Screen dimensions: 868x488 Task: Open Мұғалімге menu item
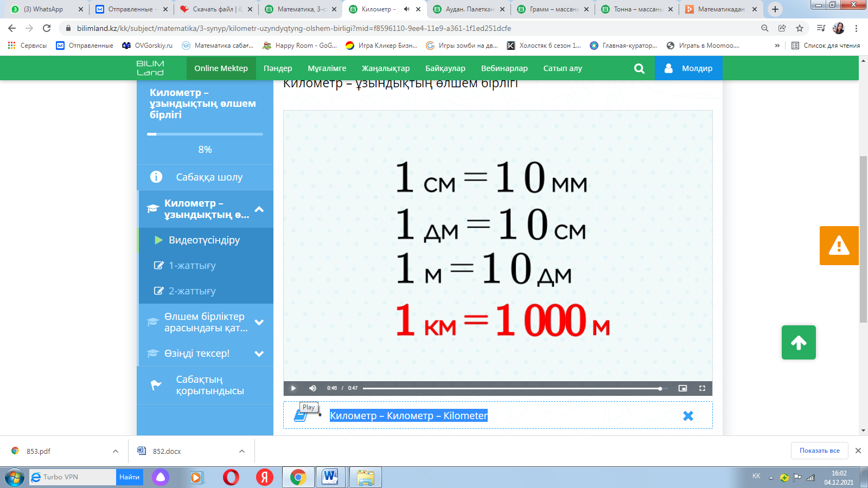coord(327,68)
